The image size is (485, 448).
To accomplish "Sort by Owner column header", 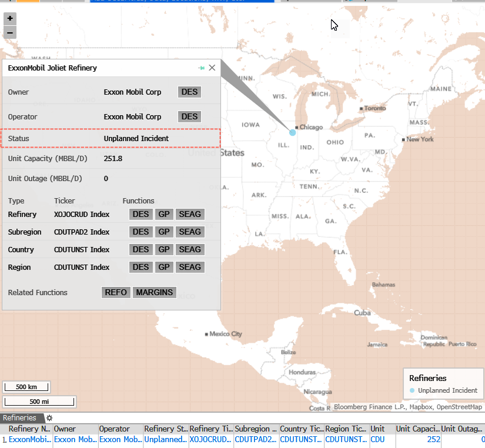I will coord(75,429).
